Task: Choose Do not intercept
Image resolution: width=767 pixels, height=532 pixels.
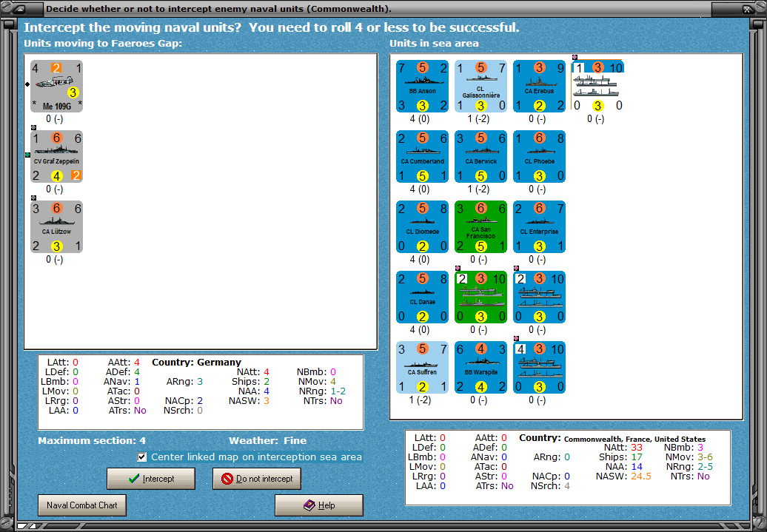Action: click(257, 479)
